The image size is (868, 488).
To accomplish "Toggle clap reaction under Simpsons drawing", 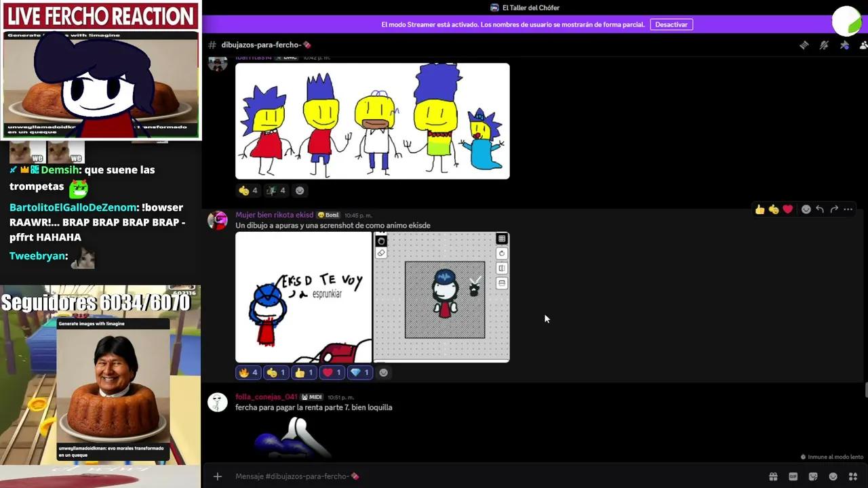I will point(248,190).
